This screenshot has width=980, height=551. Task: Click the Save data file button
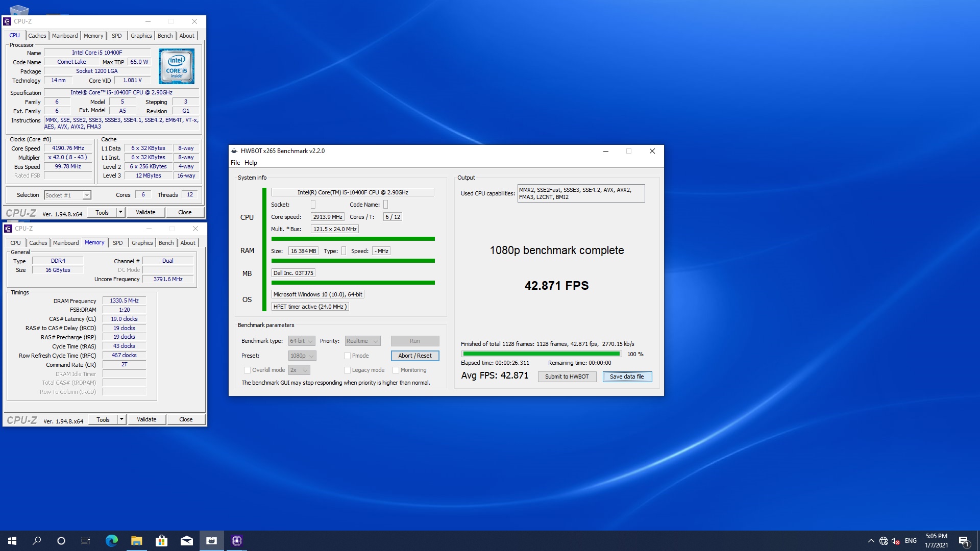click(x=627, y=377)
